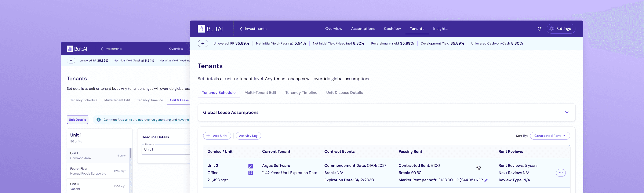The height and width of the screenshot is (193, 644).
Task: Click Unlevered Cash-on-Cash 8.30% metric
Action: (x=497, y=44)
